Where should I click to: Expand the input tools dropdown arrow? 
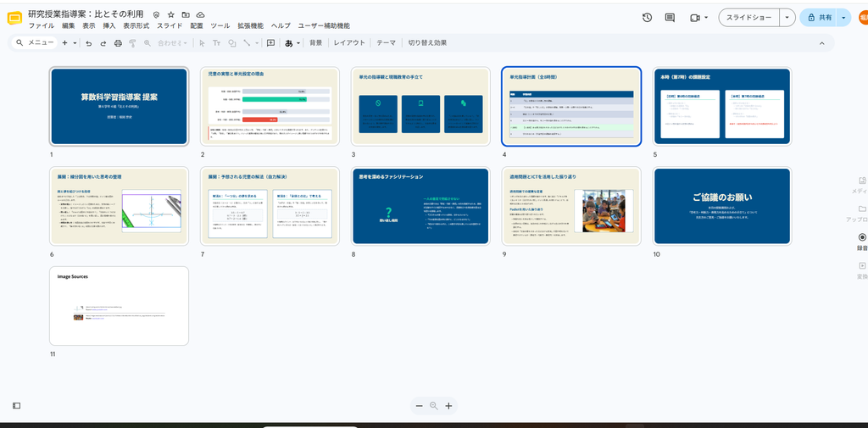pos(298,42)
